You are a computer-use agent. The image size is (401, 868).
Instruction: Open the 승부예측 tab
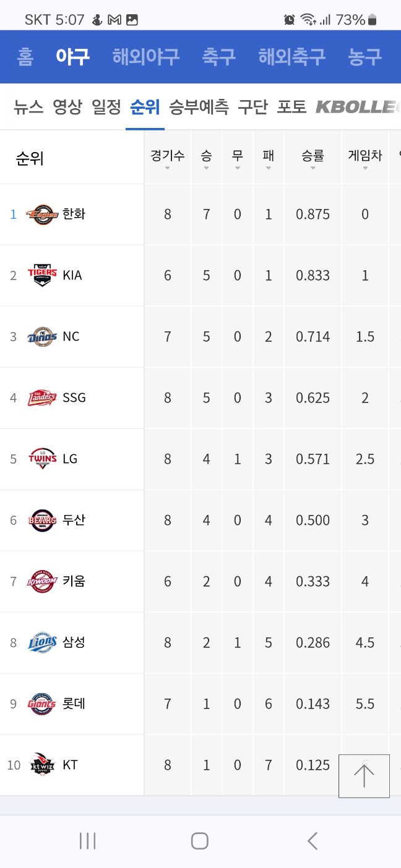pos(199,107)
